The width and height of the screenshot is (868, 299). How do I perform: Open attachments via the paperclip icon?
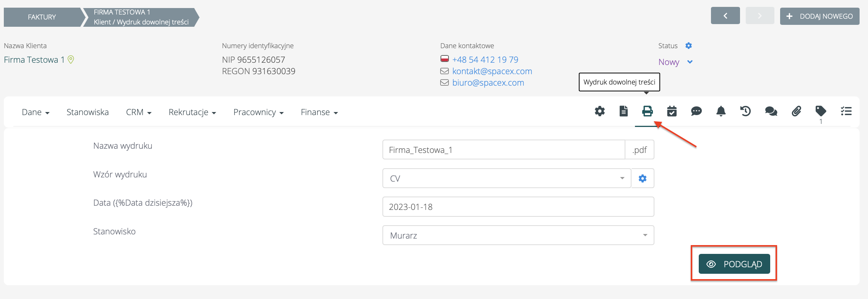tap(796, 111)
